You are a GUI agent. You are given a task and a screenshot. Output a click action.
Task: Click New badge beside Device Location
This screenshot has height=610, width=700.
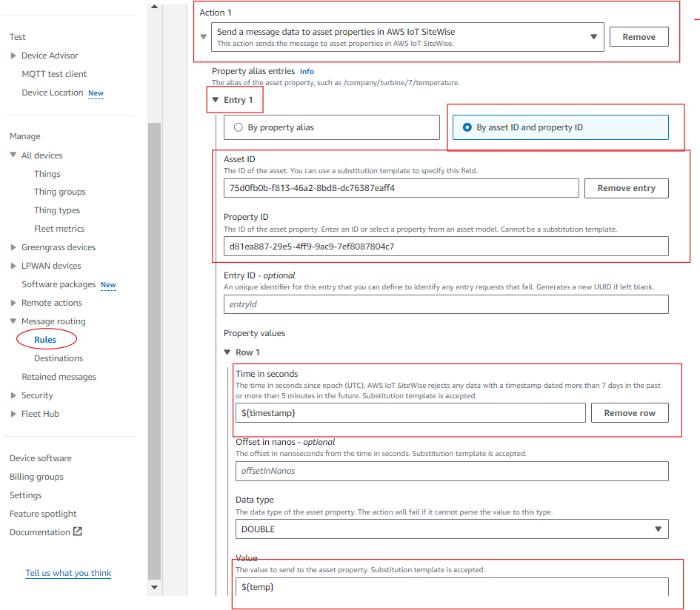[96, 93]
